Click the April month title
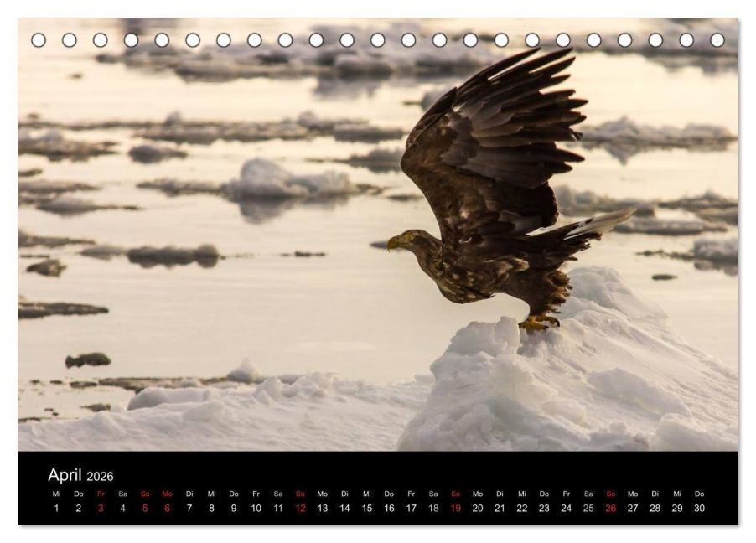Screen dimensions: 756x543 coord(65,475)
